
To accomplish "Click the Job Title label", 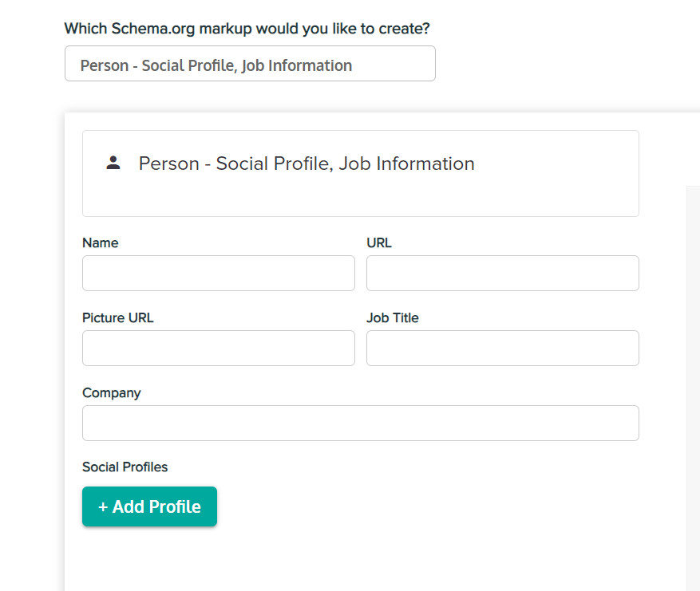I will pos(392,317).
